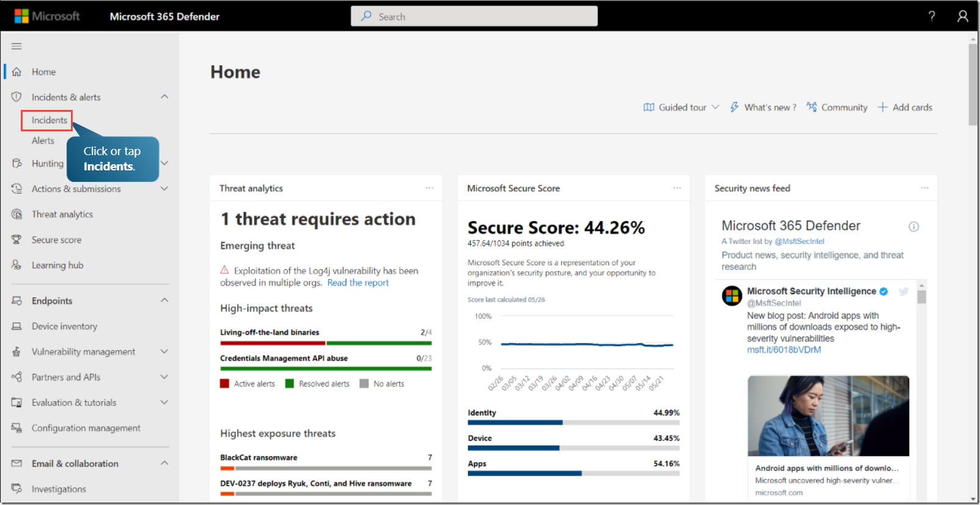Open the @MsftSecIntel Twitter list link
Image resolution: width=980 pixels, height=505 pixels.
click(800, 242)
